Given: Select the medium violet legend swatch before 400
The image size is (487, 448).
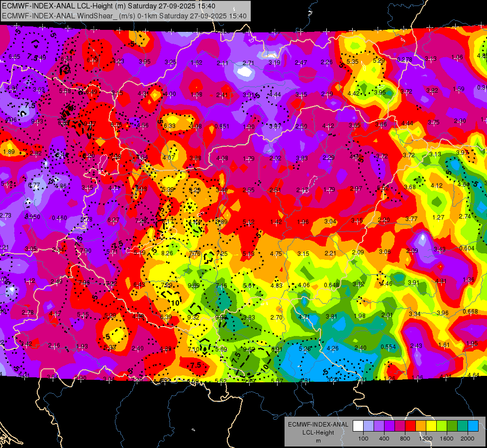Looking at the screenshot, I should [379, 426].
